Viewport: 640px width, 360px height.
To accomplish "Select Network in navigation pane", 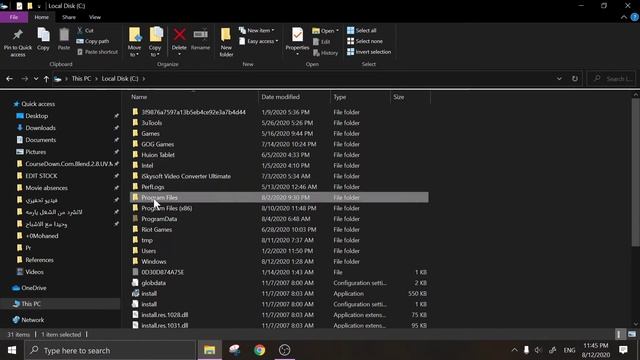I will pyautogui.click(x=32, y=320).
